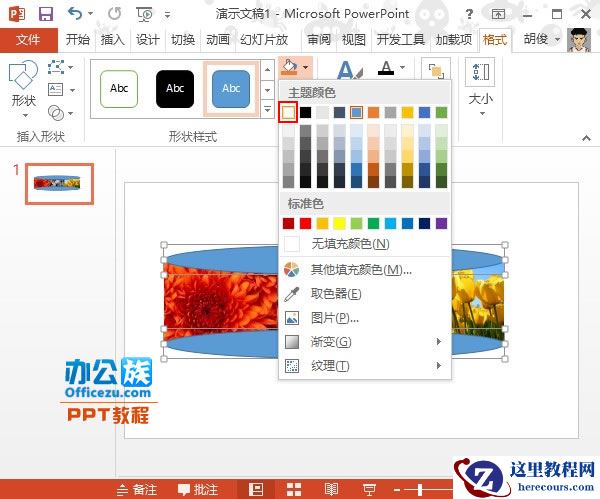
Task: Open the 大小 size group button
Action: pos(481,87)
